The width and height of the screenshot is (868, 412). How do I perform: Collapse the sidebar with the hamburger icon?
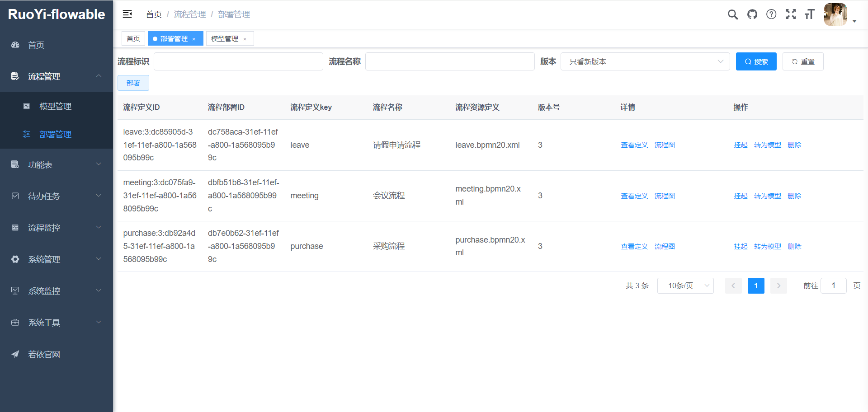tap(127, 14)
